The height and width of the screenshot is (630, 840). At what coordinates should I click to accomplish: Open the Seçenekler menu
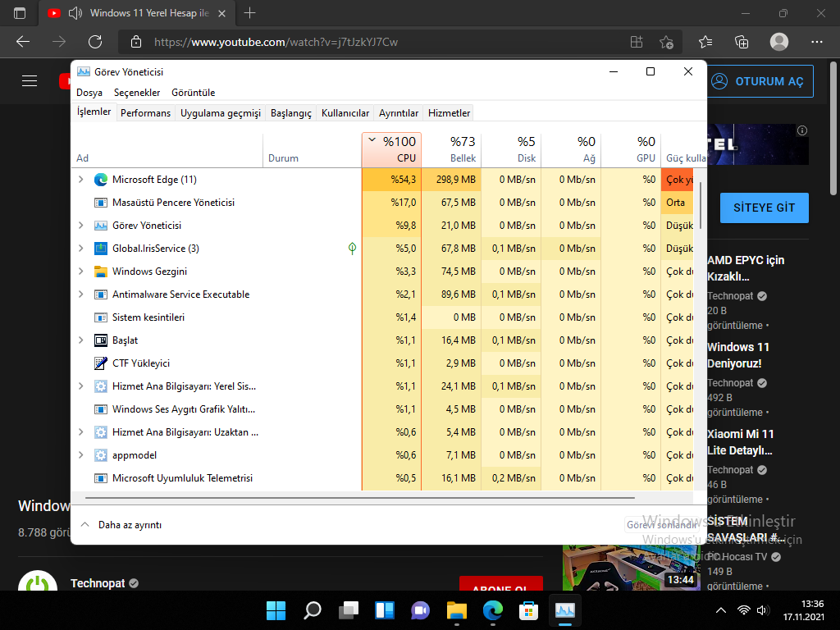pos(137,93)
